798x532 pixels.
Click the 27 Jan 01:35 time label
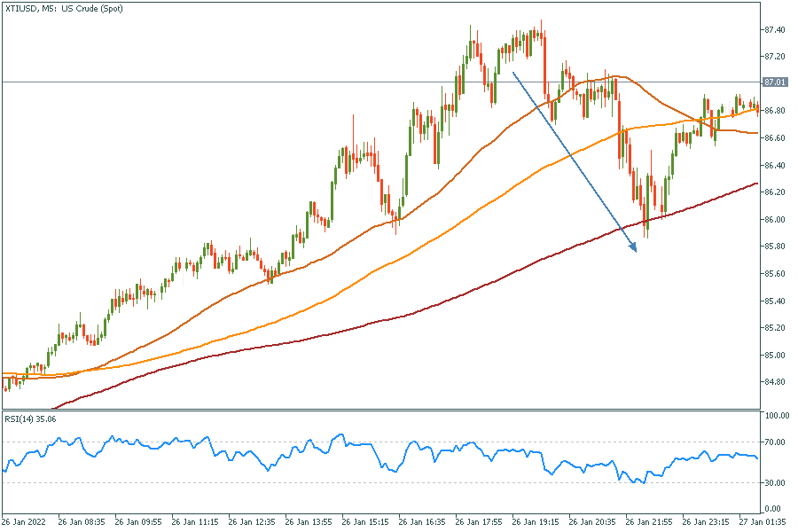[x=763, y=522]
